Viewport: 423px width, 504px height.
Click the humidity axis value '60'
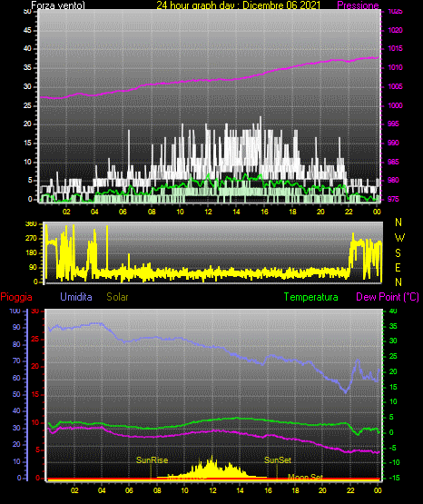coord(16,378)
